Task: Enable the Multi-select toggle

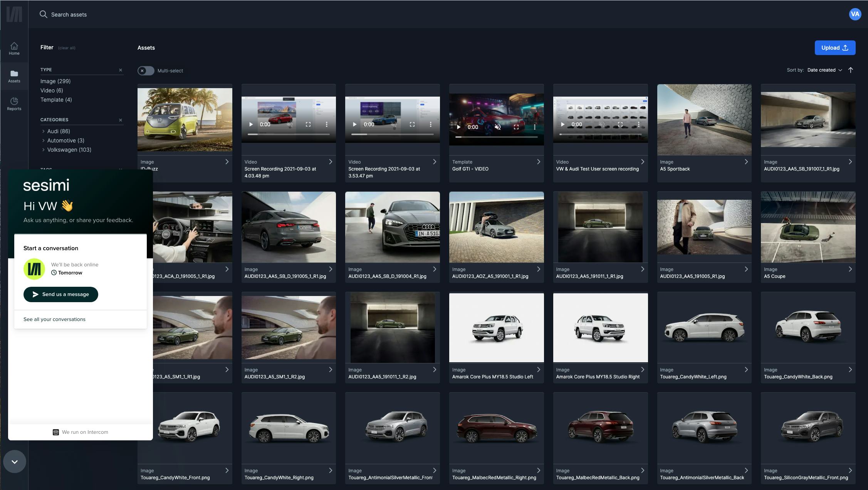Action: 146,71
